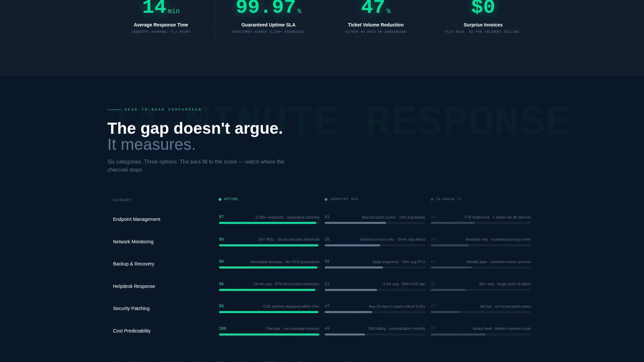This screenshot has height=362, width=644.
Task: Click the HEAD-TO-HEAD COMPARISON section label
Action: (163, 110)
